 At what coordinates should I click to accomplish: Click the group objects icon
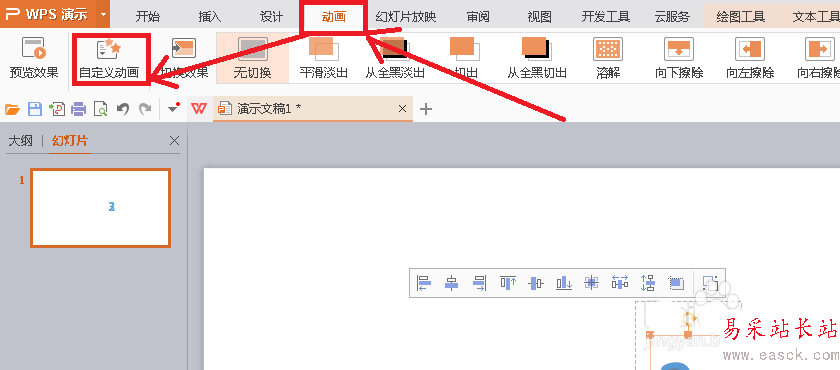tap(710, 283)
